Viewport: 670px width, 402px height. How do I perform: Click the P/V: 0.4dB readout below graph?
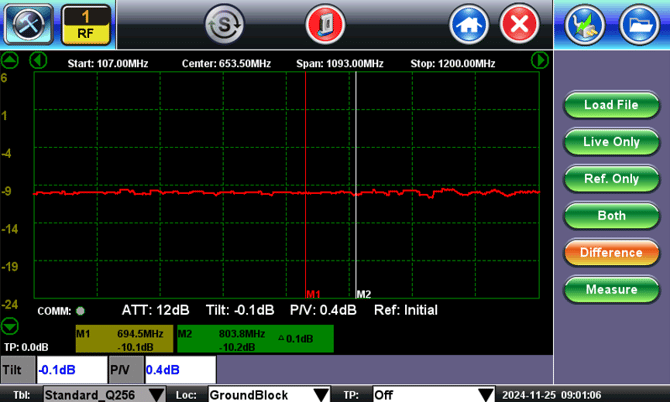click(x=323, y=310)
